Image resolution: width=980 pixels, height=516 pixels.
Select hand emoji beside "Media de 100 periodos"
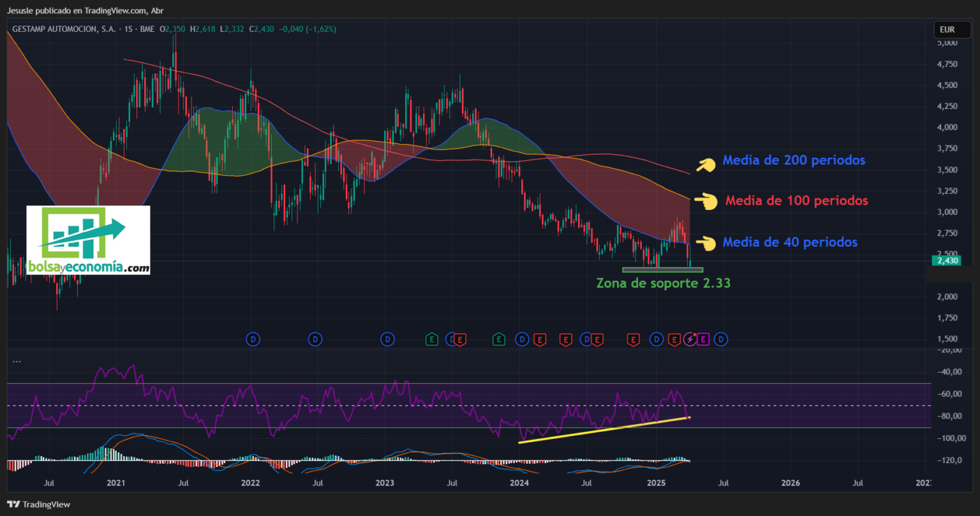coord(705,202)
